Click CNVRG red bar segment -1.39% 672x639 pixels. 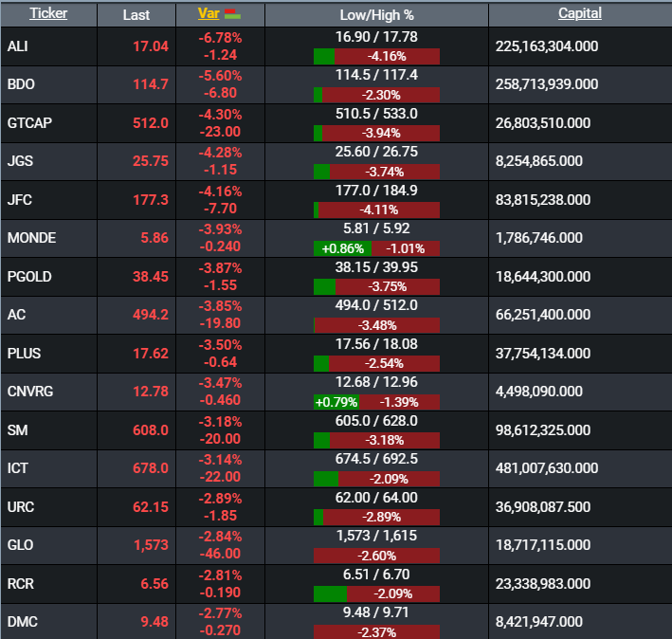point(399,402)
